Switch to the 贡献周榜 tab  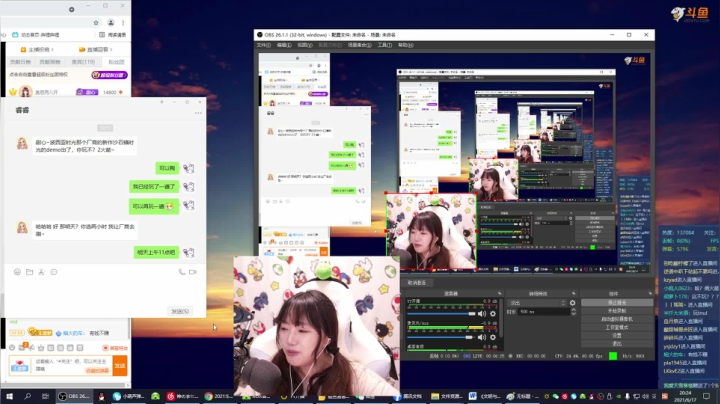coord(50,62)
